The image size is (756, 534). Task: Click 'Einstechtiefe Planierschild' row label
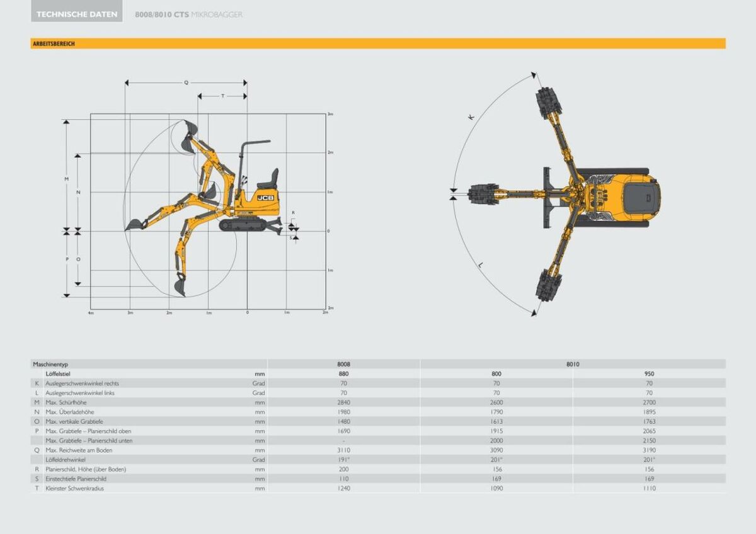point(77,479)
